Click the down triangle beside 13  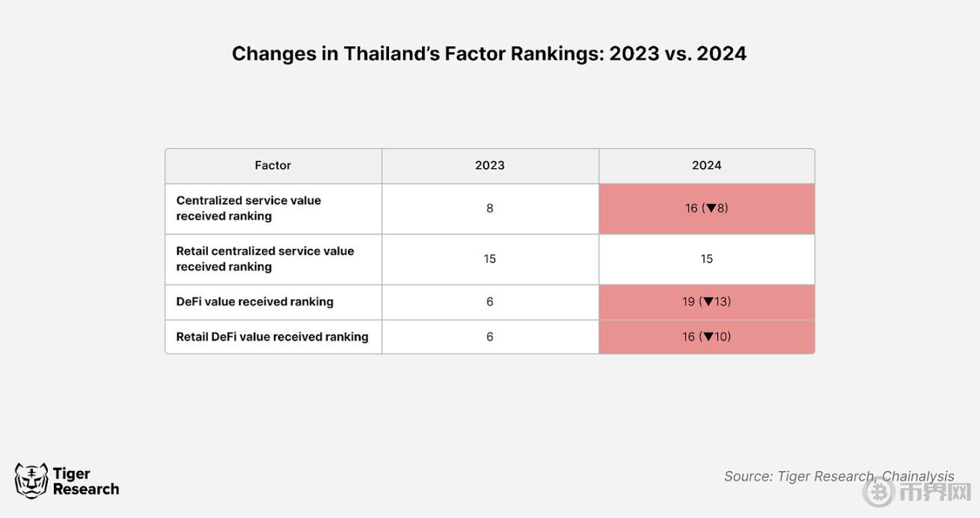707,302
